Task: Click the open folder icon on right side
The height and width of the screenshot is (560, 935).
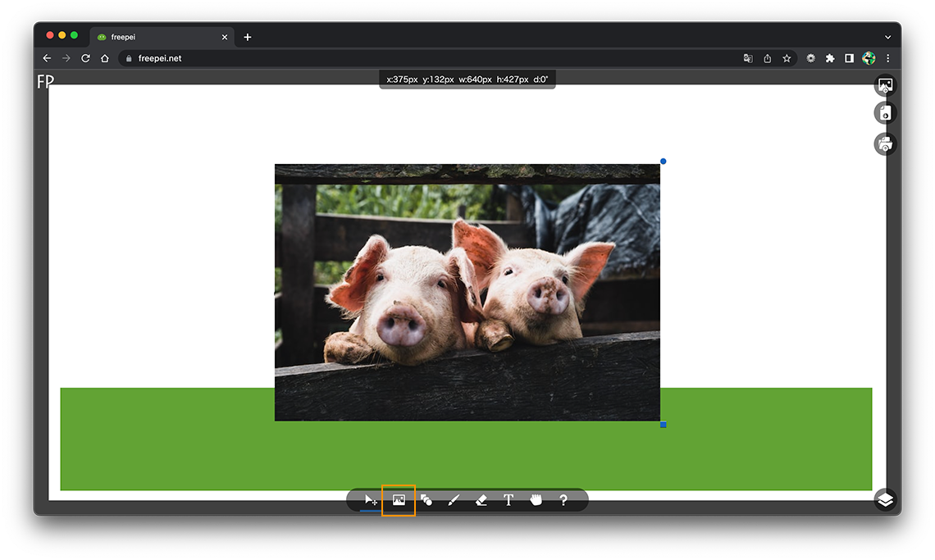Action: [x=886, y=143]
